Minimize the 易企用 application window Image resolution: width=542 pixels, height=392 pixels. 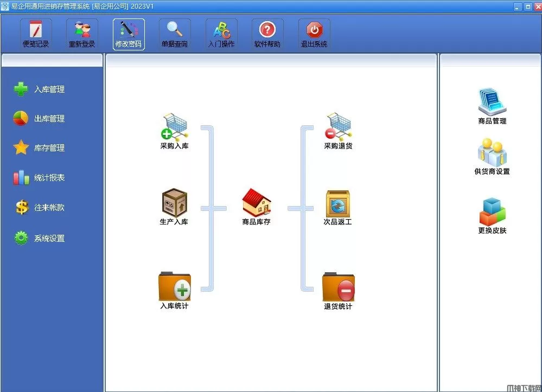tap(517, 7)
